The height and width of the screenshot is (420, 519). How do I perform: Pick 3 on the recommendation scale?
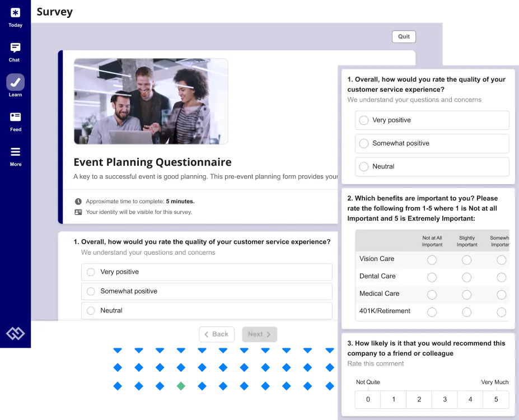click(x=445, y=399)
